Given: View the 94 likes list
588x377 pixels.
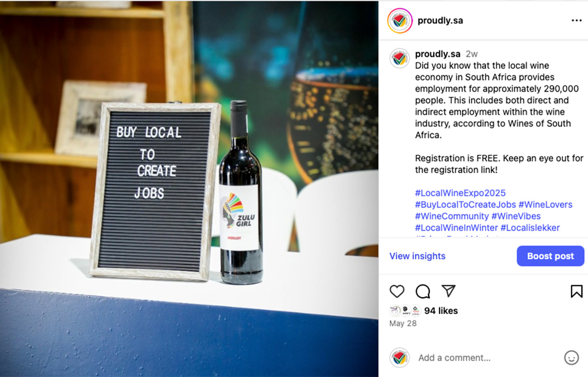Looking at the screenshot, I should tap(441, 310).
